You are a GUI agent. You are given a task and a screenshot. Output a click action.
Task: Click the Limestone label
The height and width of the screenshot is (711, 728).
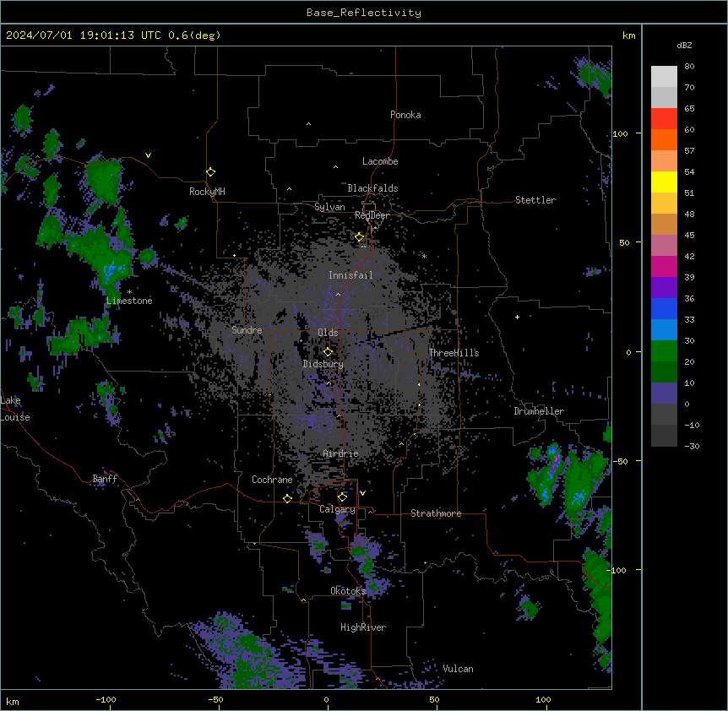tap(129, 301)
